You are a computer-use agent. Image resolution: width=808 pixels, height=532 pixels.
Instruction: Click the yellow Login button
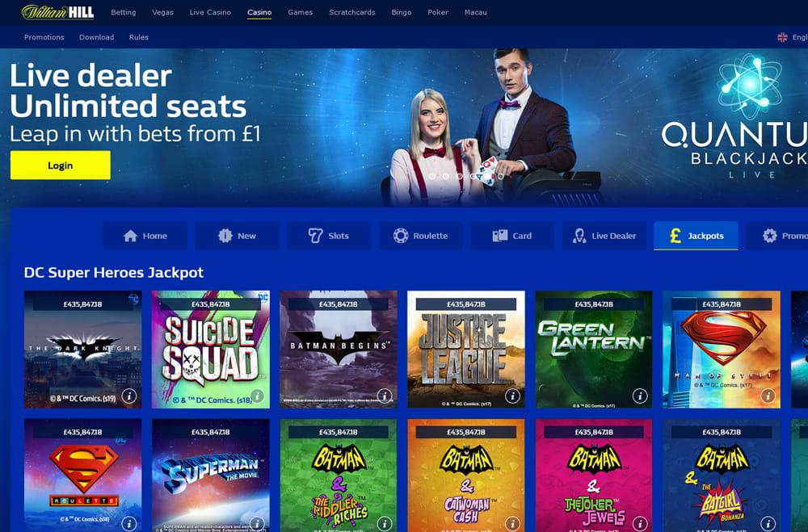[61, 165]
